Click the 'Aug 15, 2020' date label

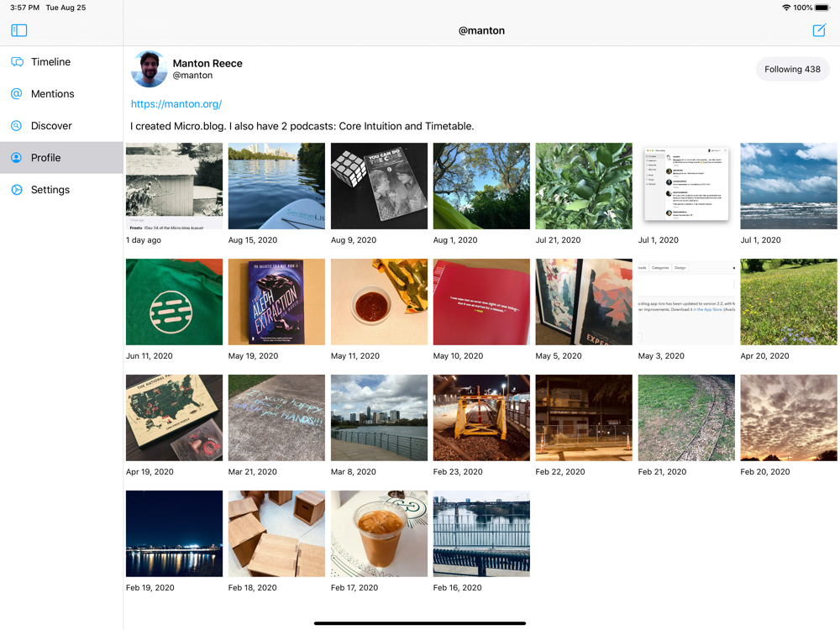[253, 240]
